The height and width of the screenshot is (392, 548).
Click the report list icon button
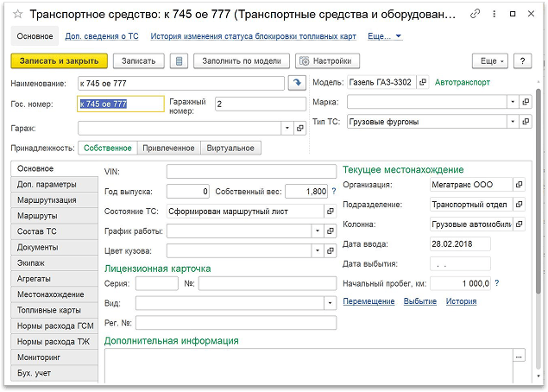179,60
